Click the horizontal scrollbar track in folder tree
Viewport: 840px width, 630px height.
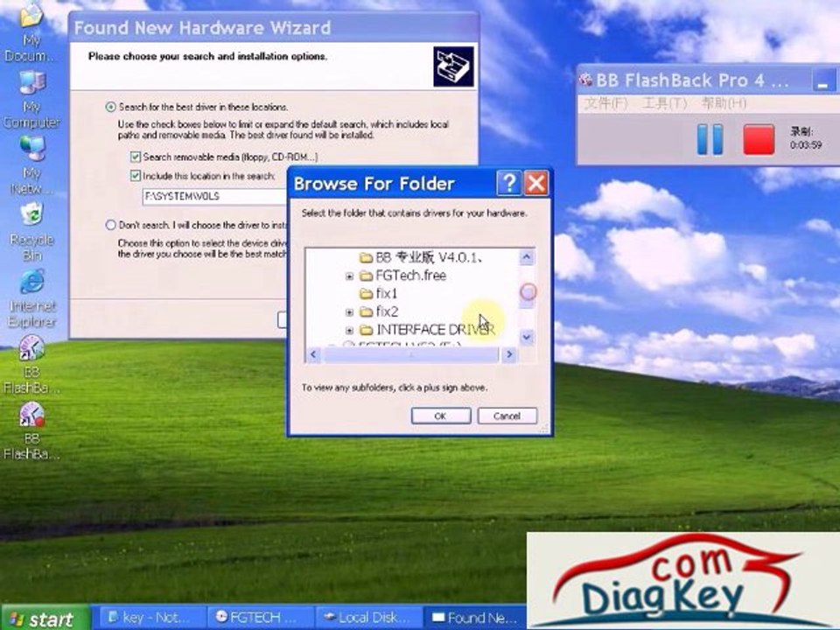(411, 354)
